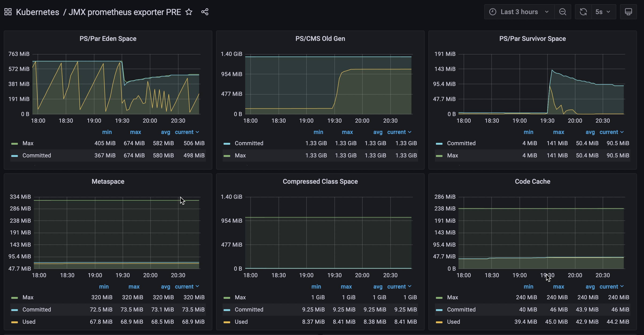Viewport: 644px width, 335px height.
Task: Toggle Committed series in Eden Space legend
Action: [x=36, y=156]
